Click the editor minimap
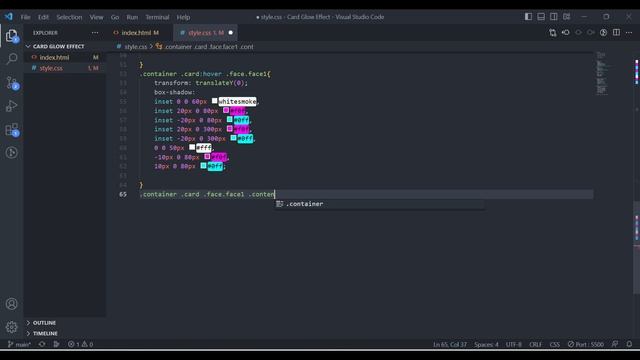 click(602, 73)
